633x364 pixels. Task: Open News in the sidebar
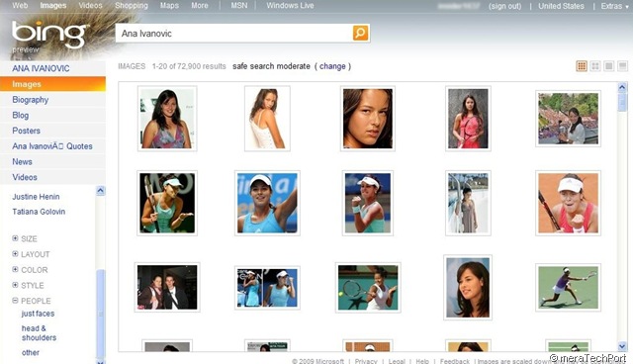pyautogui.click(x=22, y=162)
